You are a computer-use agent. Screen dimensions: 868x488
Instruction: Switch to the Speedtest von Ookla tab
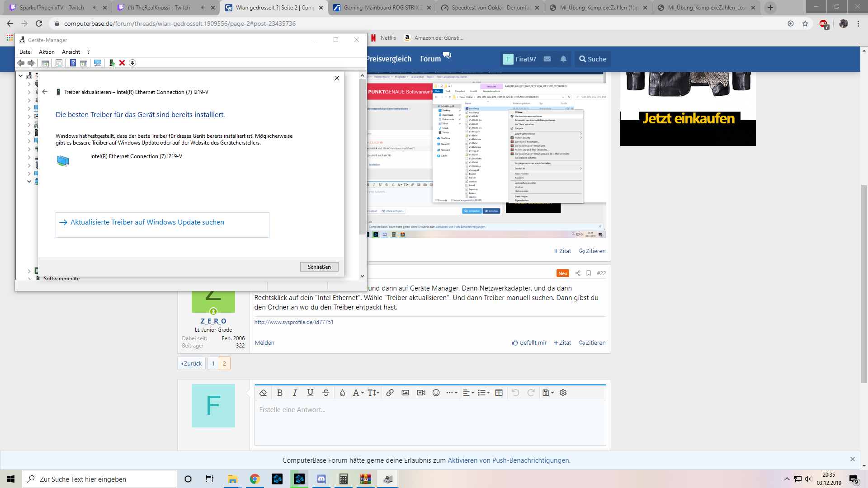(x=491, y=8)
